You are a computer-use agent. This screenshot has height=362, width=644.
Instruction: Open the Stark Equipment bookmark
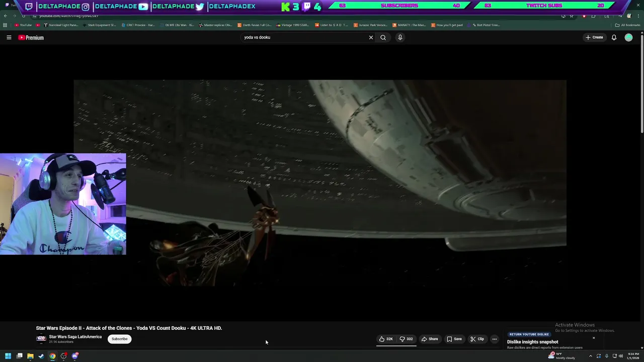[99, 25]
